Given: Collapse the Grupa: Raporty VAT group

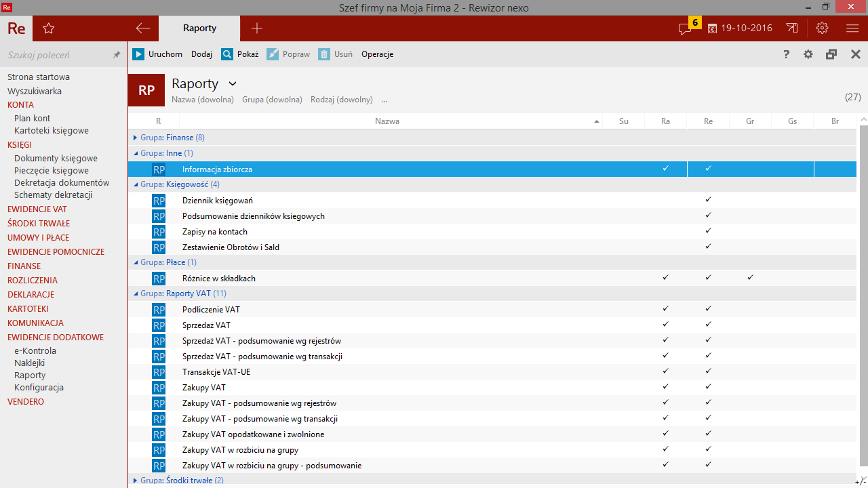Looking at the screenshot, I should pyautogui.click(x=136, y=293).
